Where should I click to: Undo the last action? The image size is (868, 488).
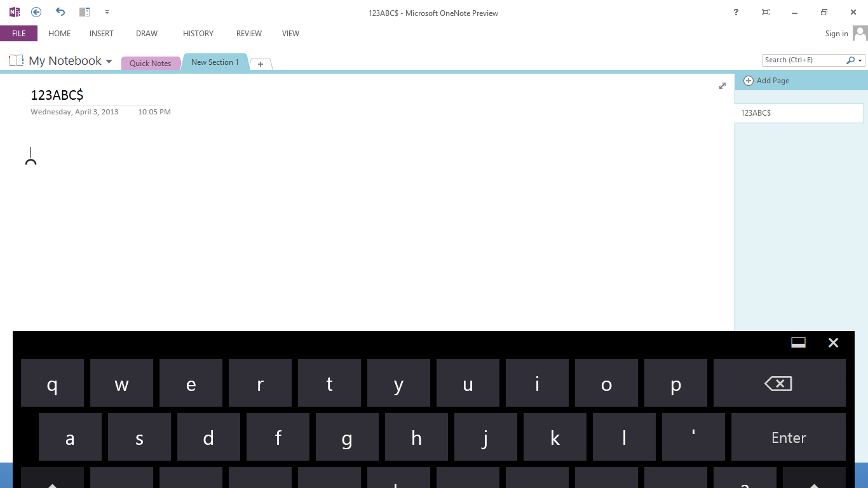pyautogui.click(x=60, y=12)
